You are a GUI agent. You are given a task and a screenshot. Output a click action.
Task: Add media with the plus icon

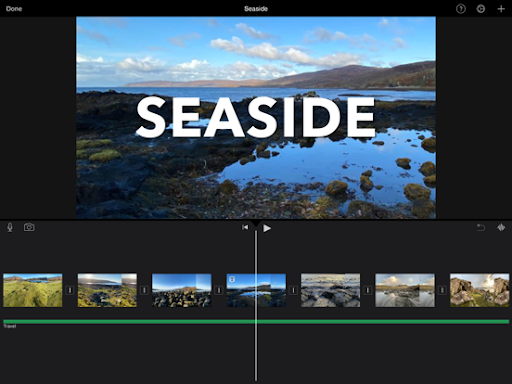click(501, 9)
